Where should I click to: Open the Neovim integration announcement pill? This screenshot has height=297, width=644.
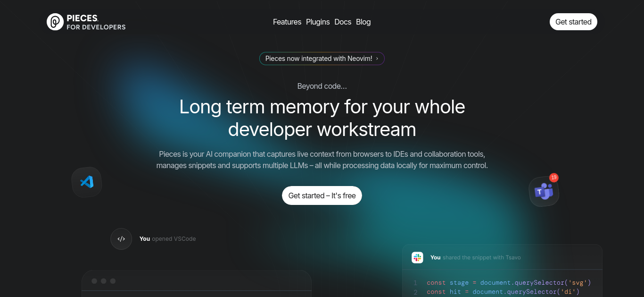pos(322,59)
